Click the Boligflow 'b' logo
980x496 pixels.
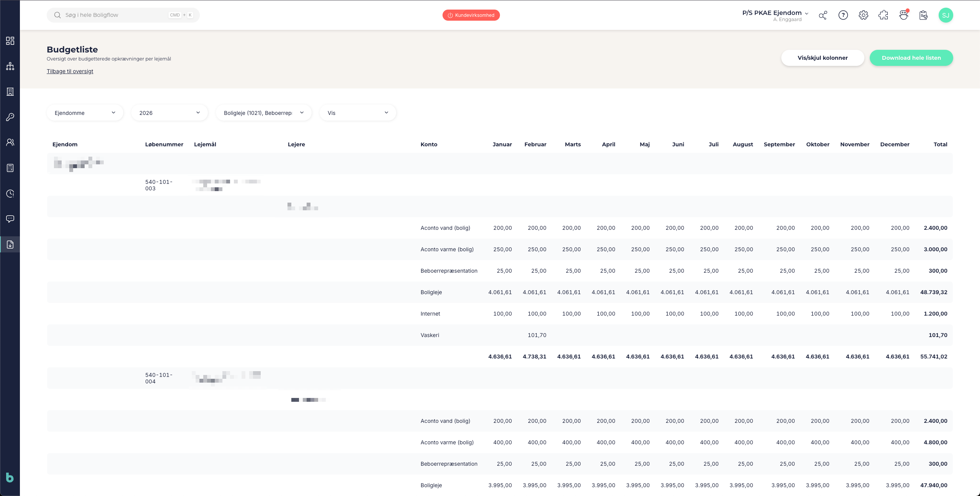[10, 478]
